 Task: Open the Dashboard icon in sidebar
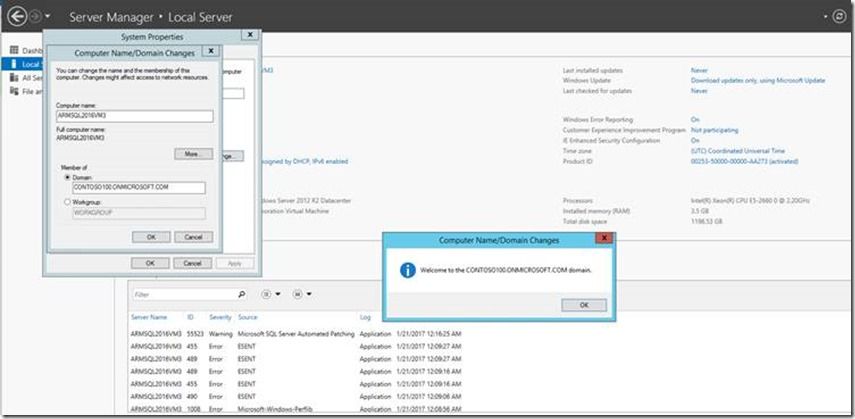(x=14, y=51)
